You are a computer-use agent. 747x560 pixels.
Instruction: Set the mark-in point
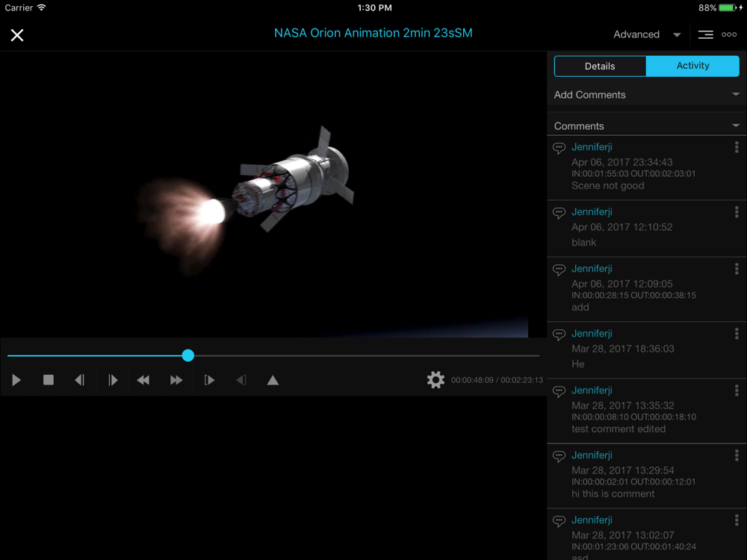click(x=209, y=380)
